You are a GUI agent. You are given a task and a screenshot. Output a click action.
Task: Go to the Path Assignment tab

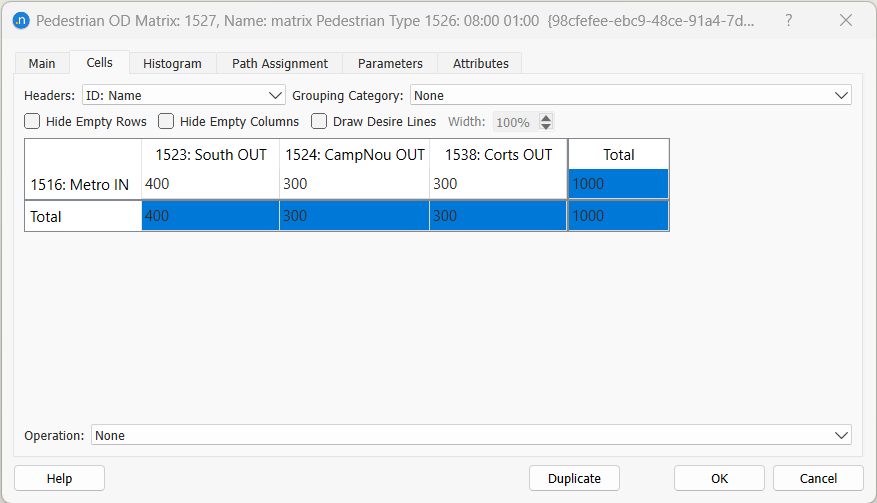tap(280, 63)
